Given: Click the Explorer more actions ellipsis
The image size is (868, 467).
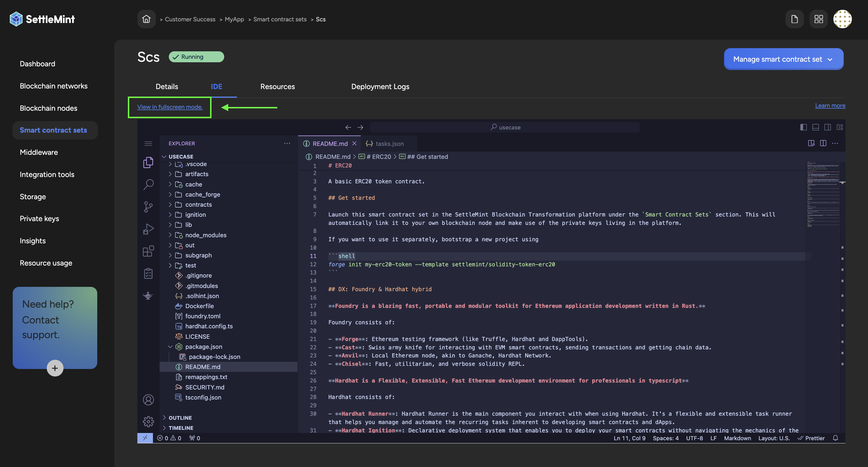Looking at the screenshot, I should (287, 143).
